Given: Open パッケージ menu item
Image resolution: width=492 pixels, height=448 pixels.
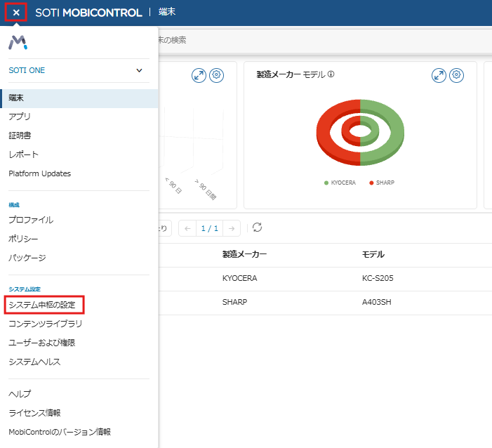Looking at the screenshot, I should pyautogui.click(x=27, y=258).
